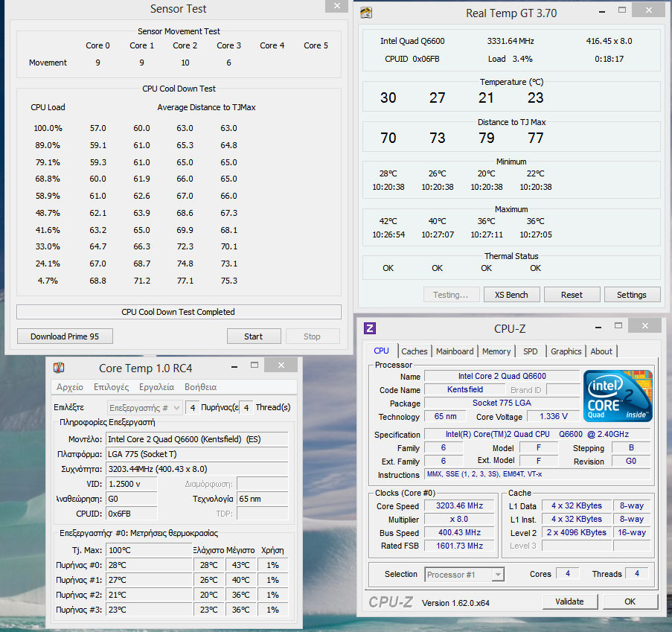This screenshot has width=672, height=632.
Task: Start the Sensor Test
Action: pos(253,336)
